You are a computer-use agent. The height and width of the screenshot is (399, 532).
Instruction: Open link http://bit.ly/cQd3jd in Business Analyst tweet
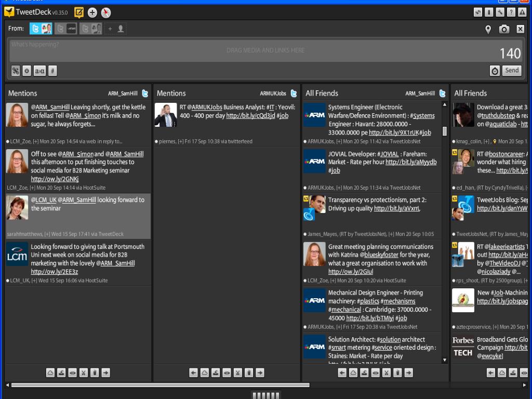(250, 116)
